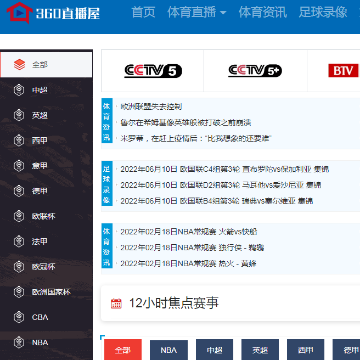The image size is (360, 360).
Task: Click the league icon next to 意甲
Action: pos(19,166)
